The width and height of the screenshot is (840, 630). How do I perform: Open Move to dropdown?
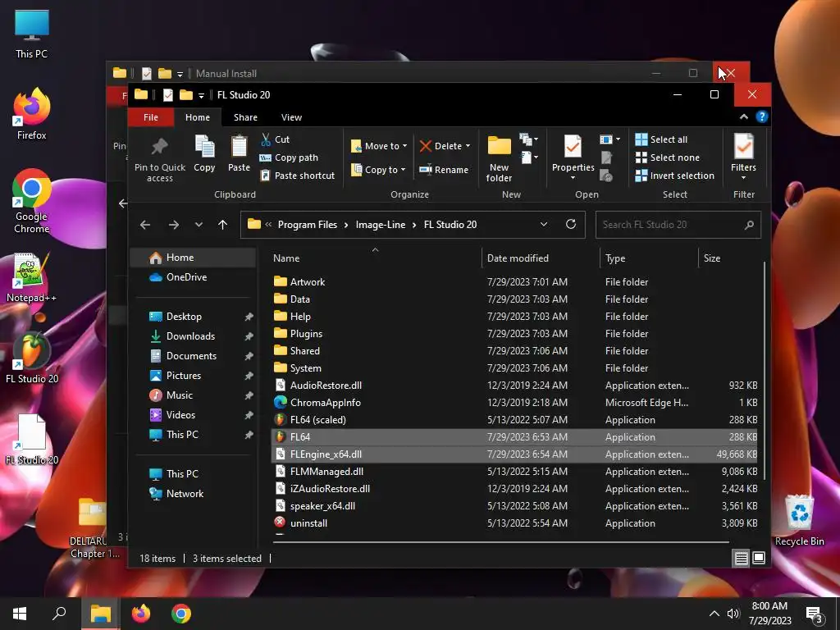point(379,146)
